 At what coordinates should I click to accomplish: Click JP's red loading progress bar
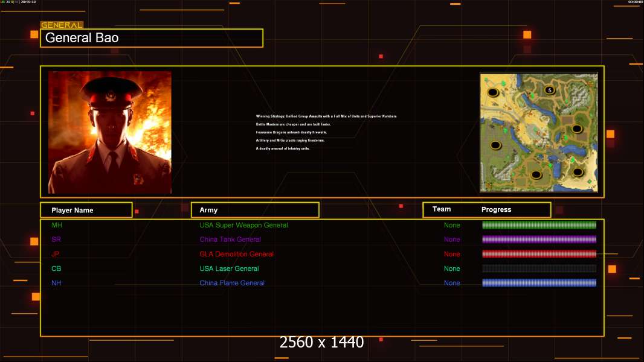[539, 254]
